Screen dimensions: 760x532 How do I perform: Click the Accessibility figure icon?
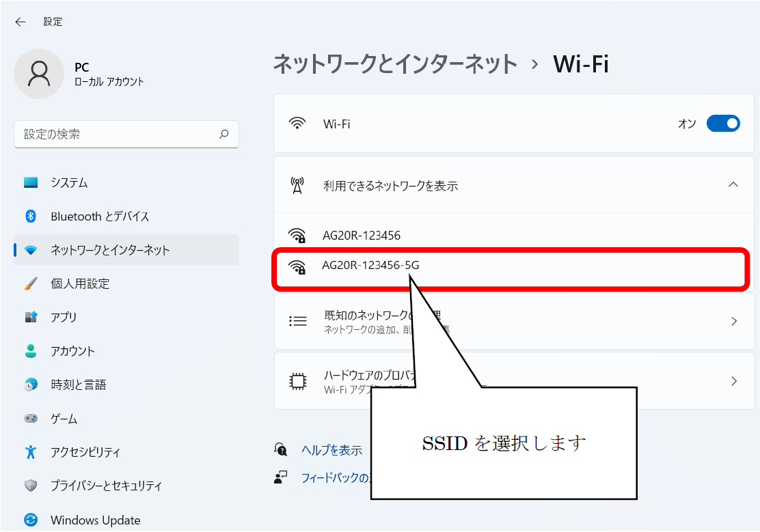[x=30, y=452]
